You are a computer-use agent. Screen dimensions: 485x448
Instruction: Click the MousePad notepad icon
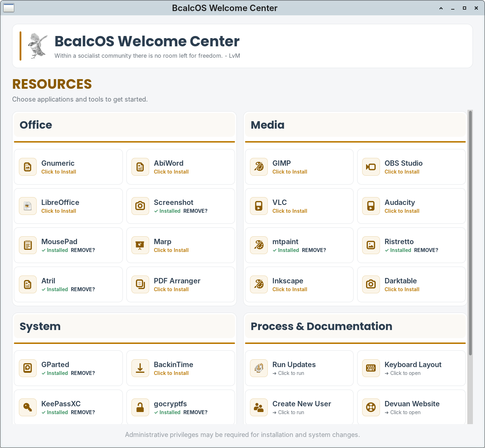(x=28, y=245)
